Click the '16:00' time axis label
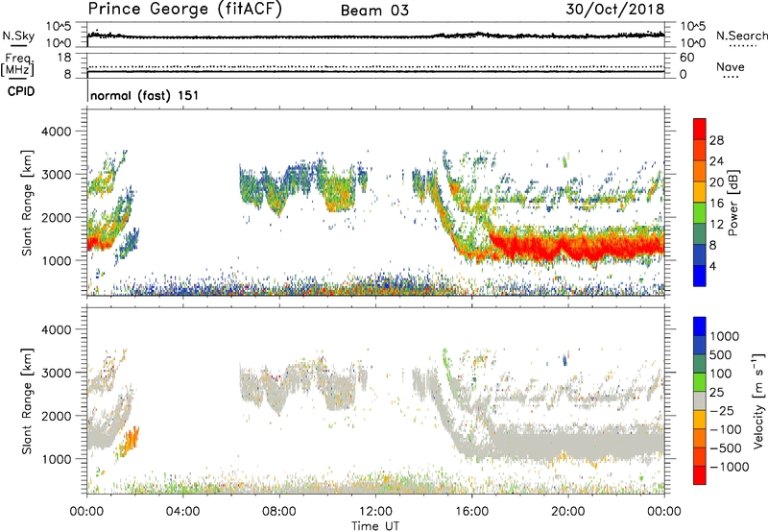 [471, 512]
